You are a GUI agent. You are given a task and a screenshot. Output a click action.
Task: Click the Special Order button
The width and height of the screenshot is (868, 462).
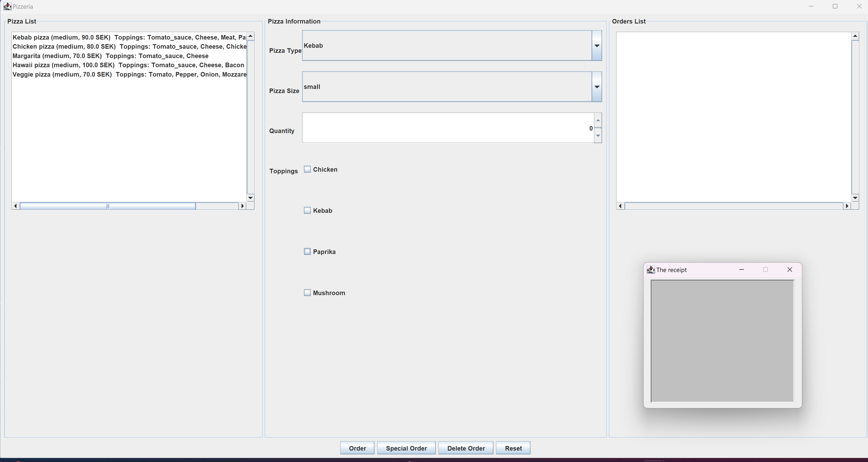(406, 448)
